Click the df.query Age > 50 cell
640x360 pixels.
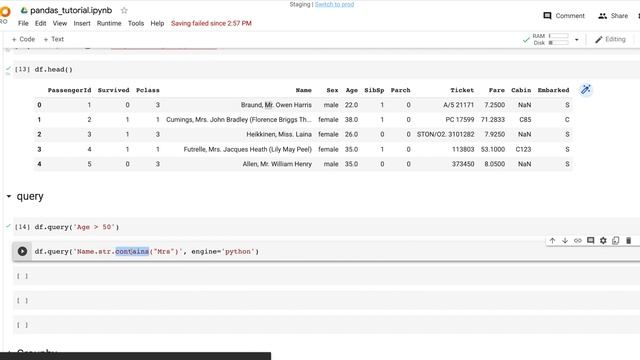(327, 227)
